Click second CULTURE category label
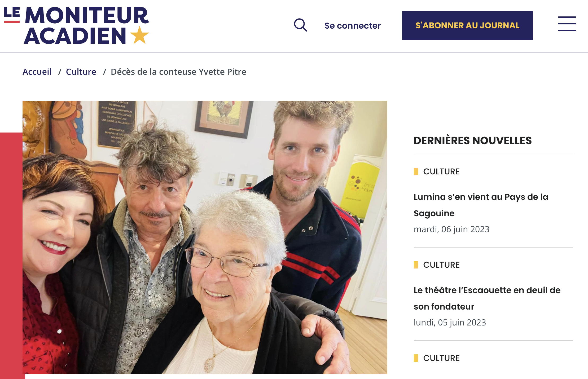Screen dimensions: 588x379 click(441, 265)
